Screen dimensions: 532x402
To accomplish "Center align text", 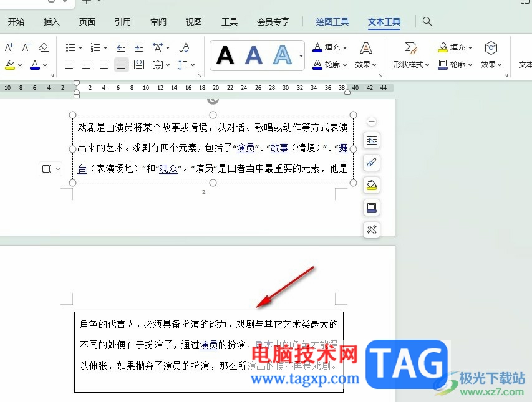I will point(87,65).
